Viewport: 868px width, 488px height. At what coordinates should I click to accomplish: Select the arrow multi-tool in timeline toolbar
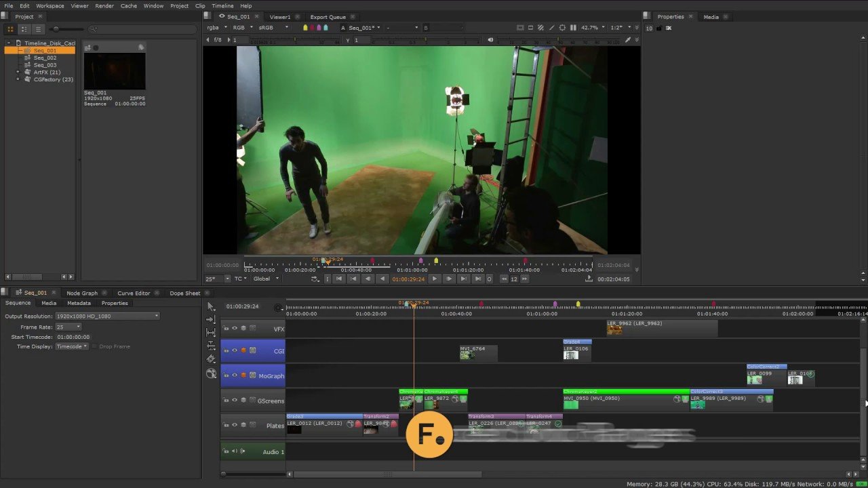[x=211, y=306]
